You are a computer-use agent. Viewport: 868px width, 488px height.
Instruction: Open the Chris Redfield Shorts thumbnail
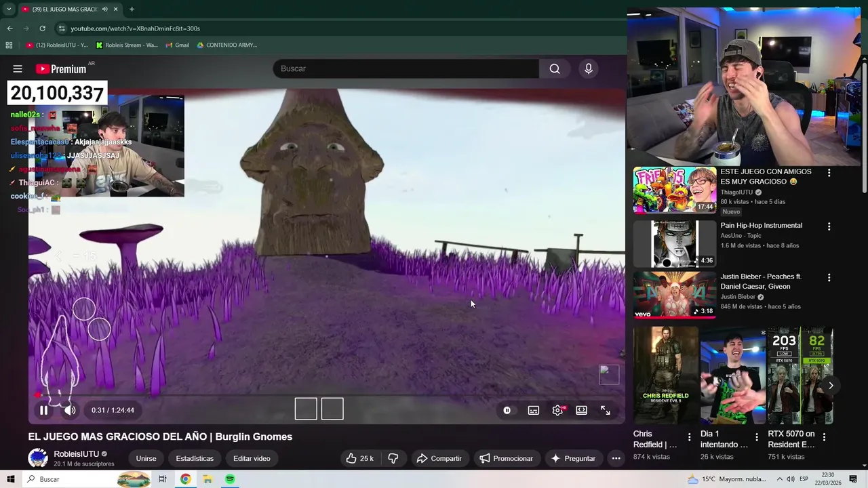[x=665, y=375]
